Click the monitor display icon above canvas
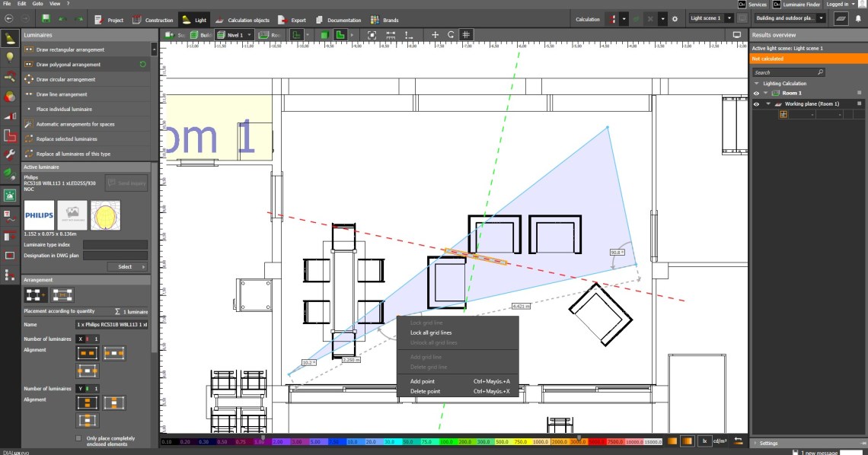Viewport: 868px width, 455px height. pyautogui.click(x=736, y=35)
